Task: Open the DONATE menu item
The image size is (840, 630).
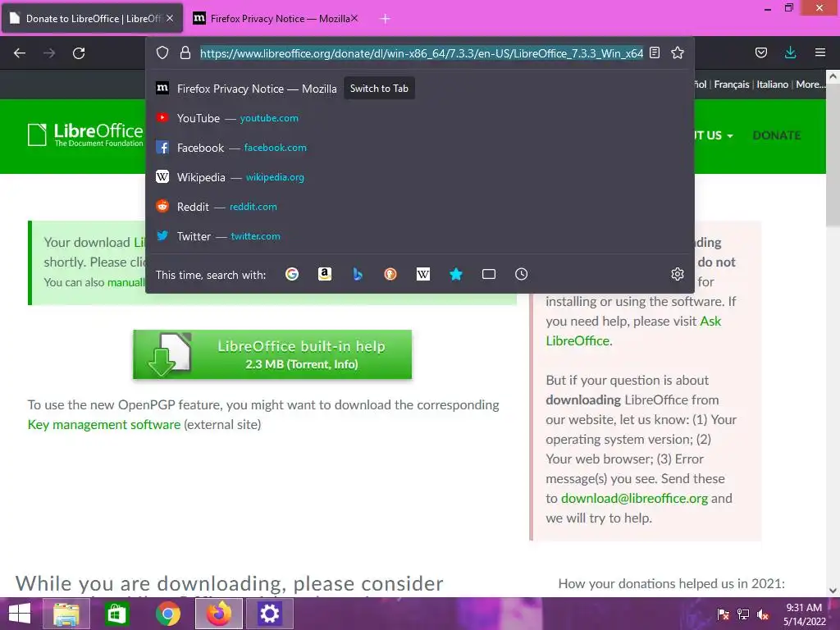Action: pyautogui.click(x=777, y=135)
